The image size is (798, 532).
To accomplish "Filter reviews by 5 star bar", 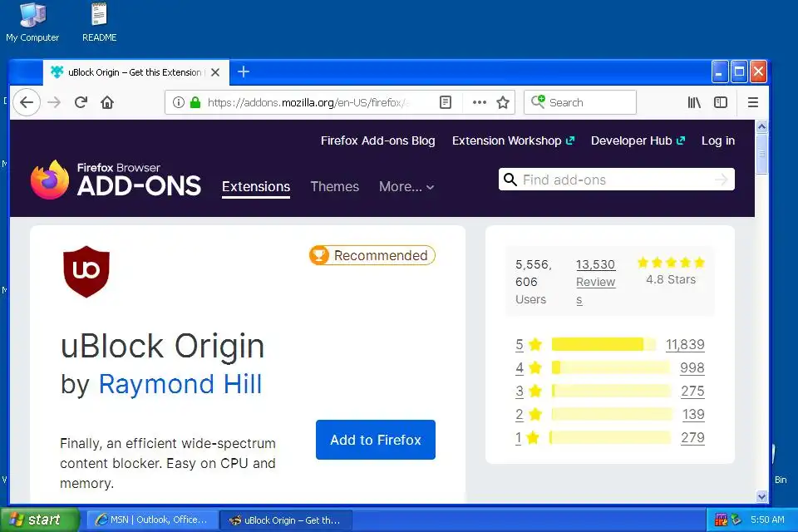I will [603, 344].
